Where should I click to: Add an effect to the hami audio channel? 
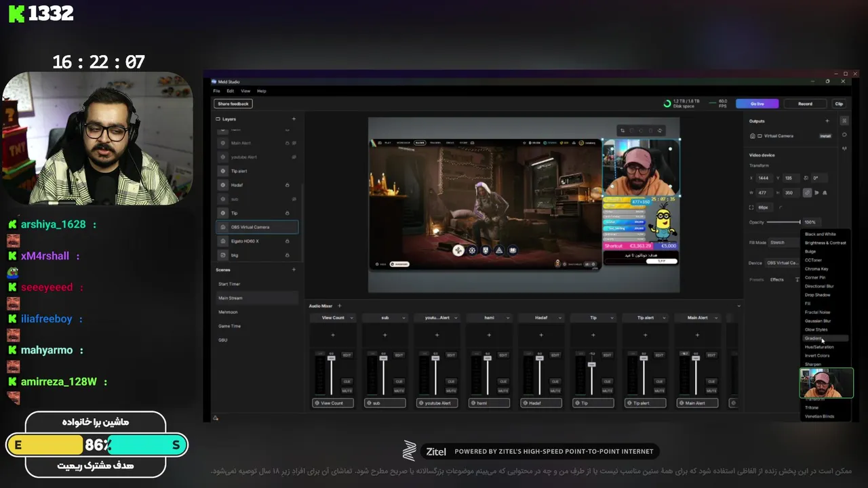point(489,335)
